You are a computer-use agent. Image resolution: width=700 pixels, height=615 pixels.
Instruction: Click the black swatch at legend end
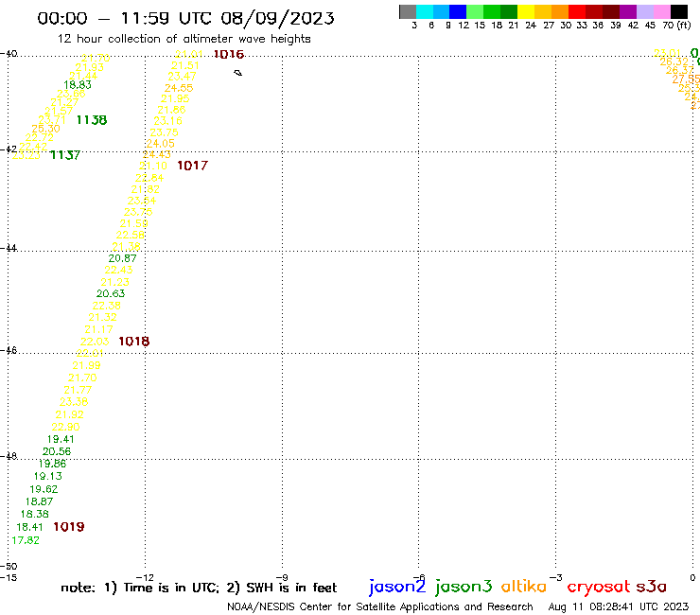[679, 11]
